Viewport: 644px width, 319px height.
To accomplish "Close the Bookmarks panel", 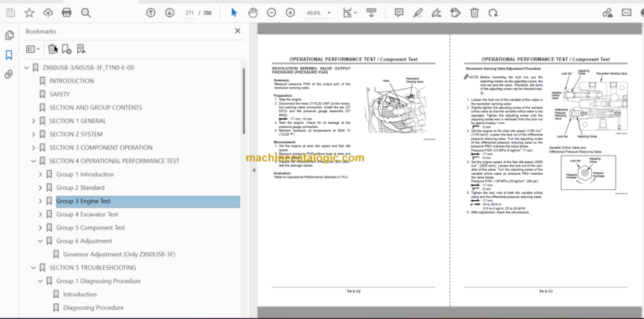I will pos(237,31).
